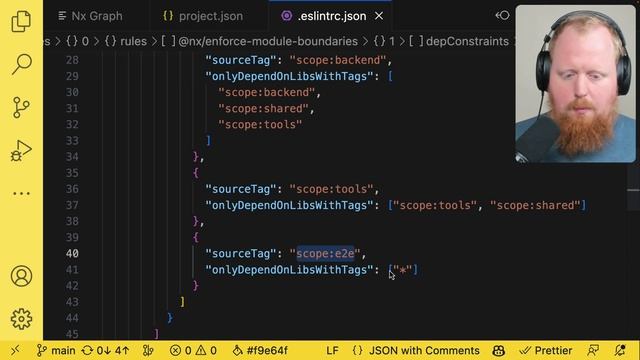This screenshot has width=640, height=360.
Task: Open the Accounts menu
Action: coord(21,276)
